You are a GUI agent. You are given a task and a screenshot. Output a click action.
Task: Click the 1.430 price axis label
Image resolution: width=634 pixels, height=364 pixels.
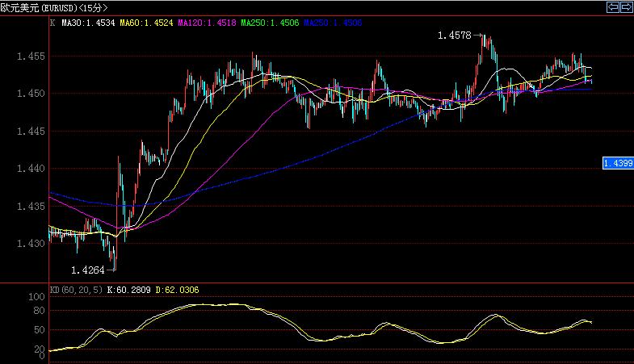tap(31, 243)
